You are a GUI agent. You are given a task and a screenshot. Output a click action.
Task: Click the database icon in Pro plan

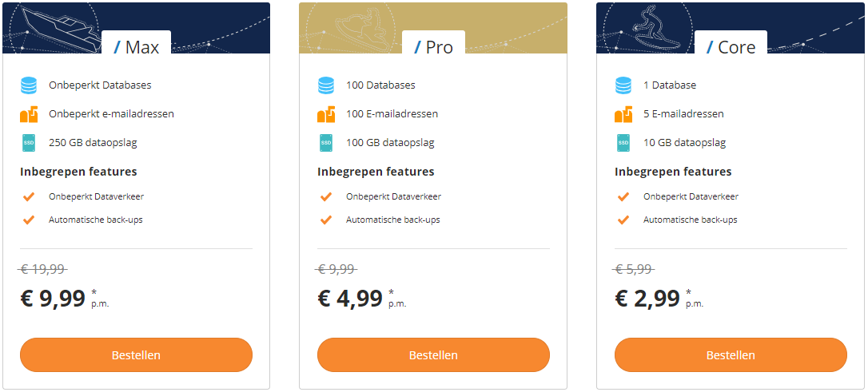[326, 85]
